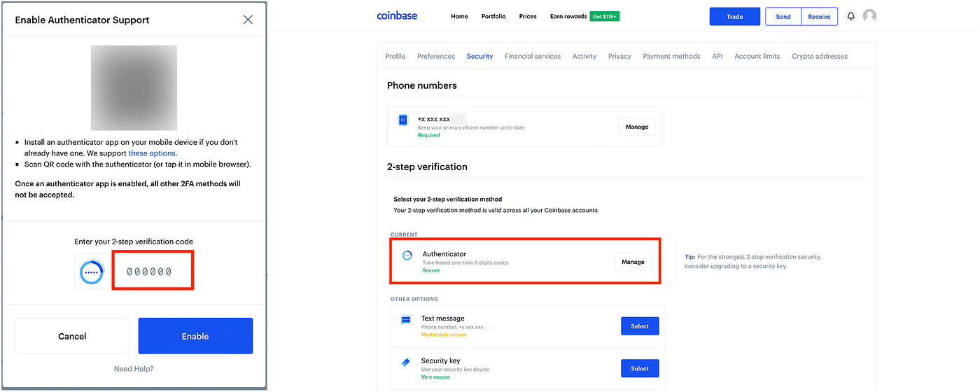Click 'Time-based one-time 6-digits codes' text
This screenshot has height=392, width=980.
pyautogui.click(x=465, y=262)
